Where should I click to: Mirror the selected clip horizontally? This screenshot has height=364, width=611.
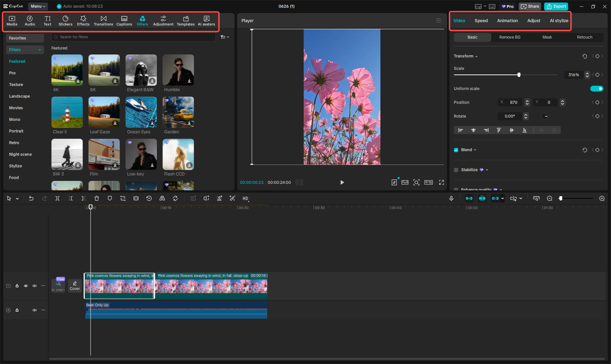coord(162,198)
